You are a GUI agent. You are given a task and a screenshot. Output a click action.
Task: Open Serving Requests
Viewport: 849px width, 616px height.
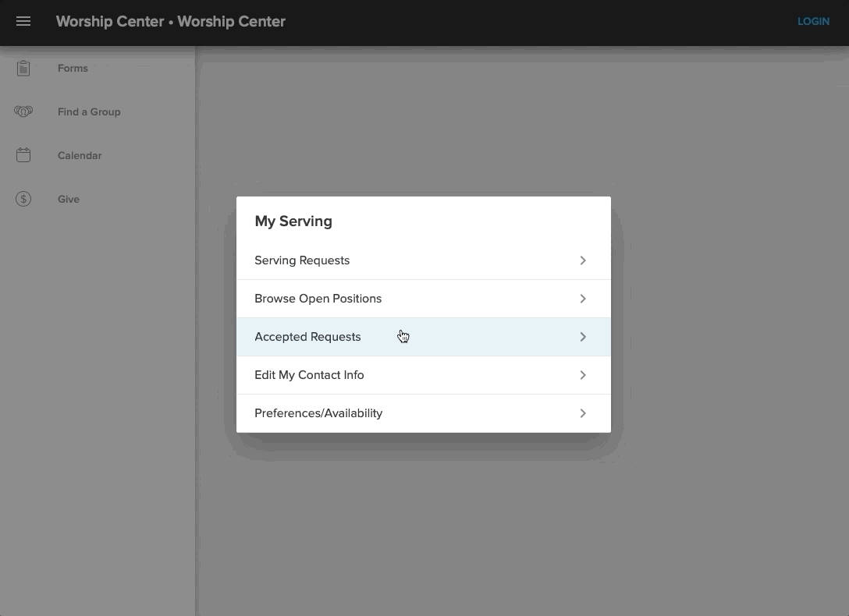click(x=424, y=260)
